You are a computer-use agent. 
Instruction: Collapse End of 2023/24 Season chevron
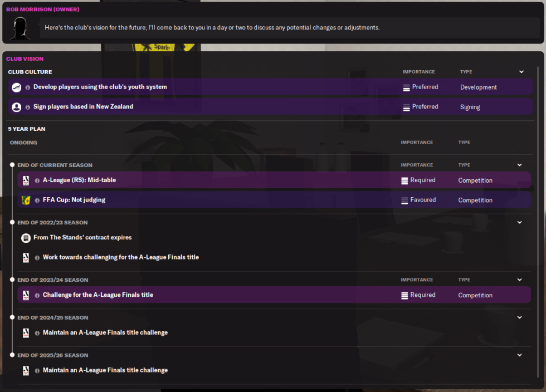click(x=519, y=280)
